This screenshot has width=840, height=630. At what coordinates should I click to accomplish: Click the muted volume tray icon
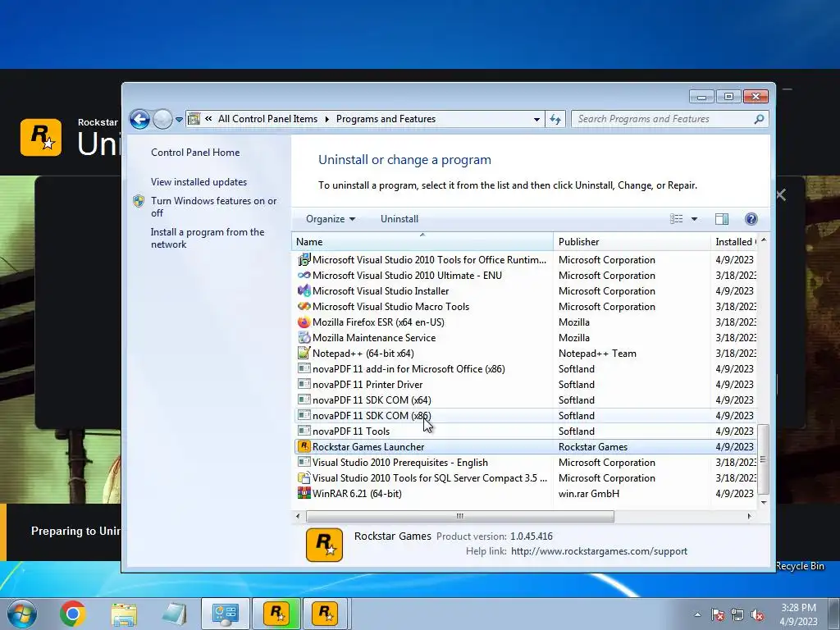[757, 614]
